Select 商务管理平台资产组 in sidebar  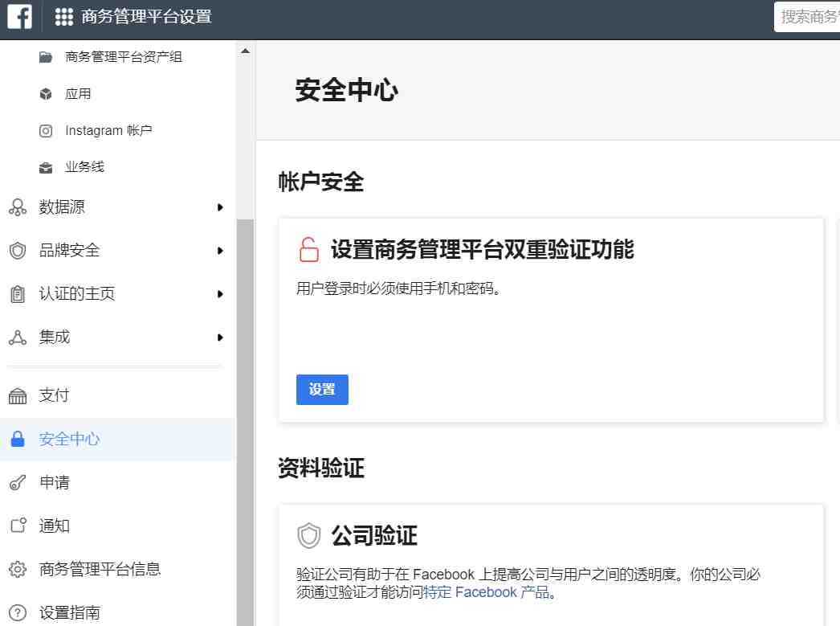pos(124,57)
